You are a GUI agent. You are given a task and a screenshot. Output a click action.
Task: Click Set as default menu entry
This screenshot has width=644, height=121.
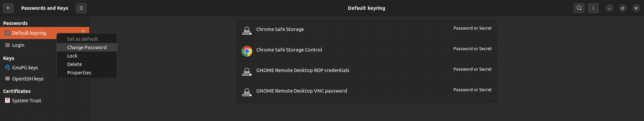click(82, 39)
